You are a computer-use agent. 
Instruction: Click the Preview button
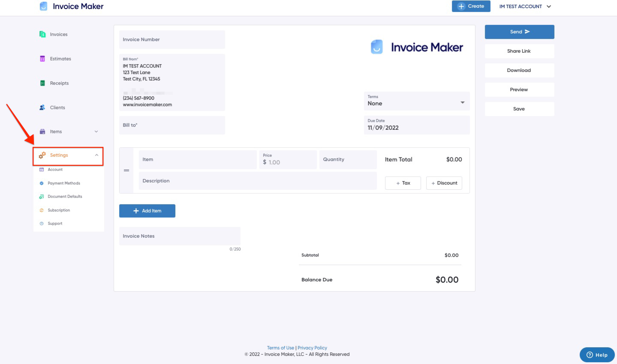pyautogui.click(x=519, y=90)
